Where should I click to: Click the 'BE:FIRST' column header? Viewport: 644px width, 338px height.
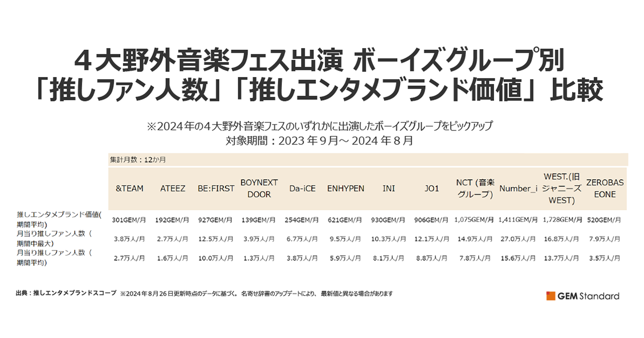[216, 188]
